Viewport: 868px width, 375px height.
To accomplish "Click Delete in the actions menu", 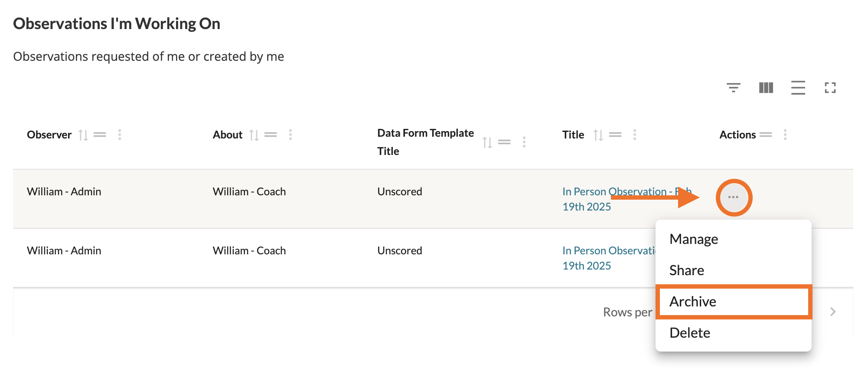I will click(690, 333).
